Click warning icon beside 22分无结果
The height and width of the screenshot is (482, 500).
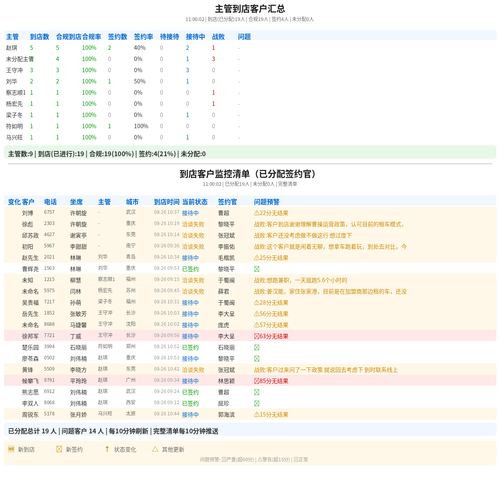coord(256,213)
